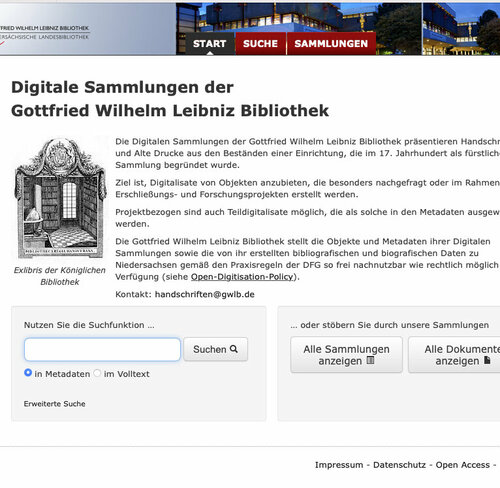The height and width of the screenshot is (488, 500).
Task: Click the 'Exlibris der Königlichen Bibliothek' caption
Action: click(60, 276)
